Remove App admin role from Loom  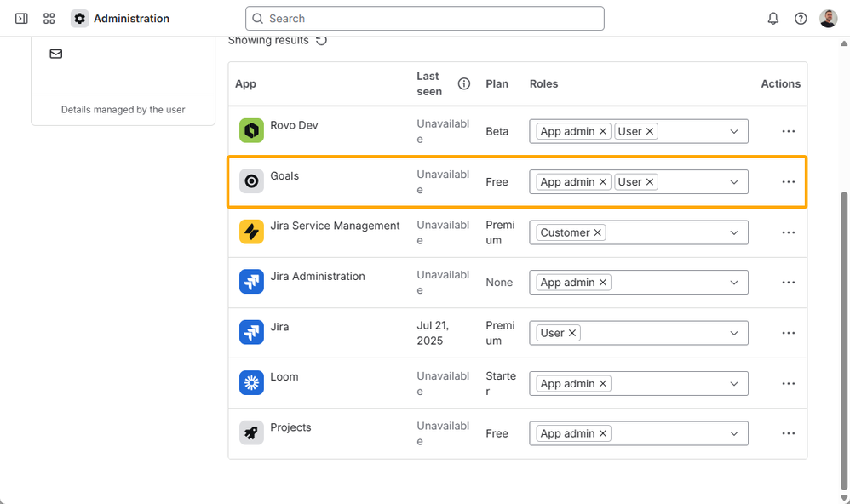[x=603, y=384]
